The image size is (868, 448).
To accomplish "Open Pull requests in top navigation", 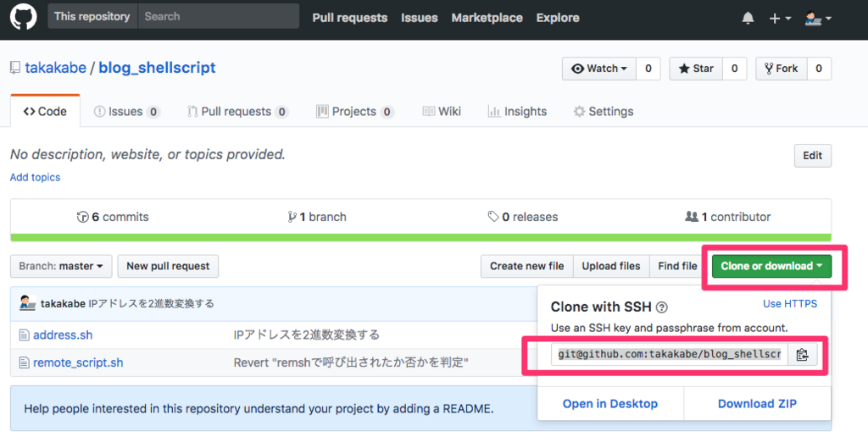I will (x=350, y=18).
